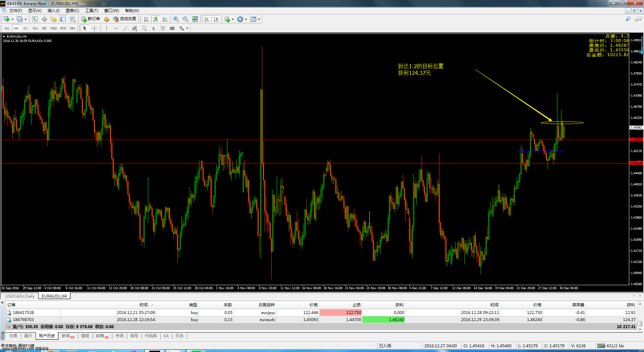Select the D1 timeframe
This screenshot has width=644, height=352.
(x=26, y=29)
